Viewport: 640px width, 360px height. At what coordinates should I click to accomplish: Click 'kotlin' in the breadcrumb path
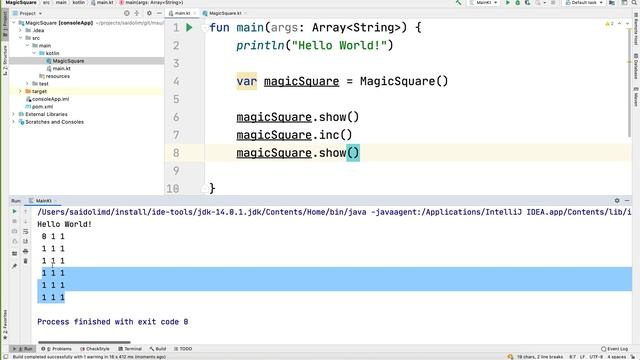[x=78, y=2]
